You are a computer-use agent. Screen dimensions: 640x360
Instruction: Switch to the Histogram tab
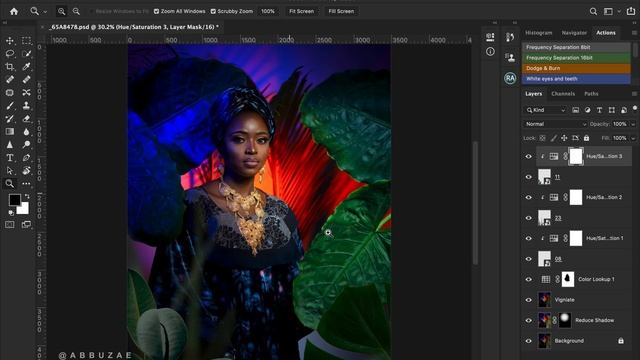pos(538,33)
